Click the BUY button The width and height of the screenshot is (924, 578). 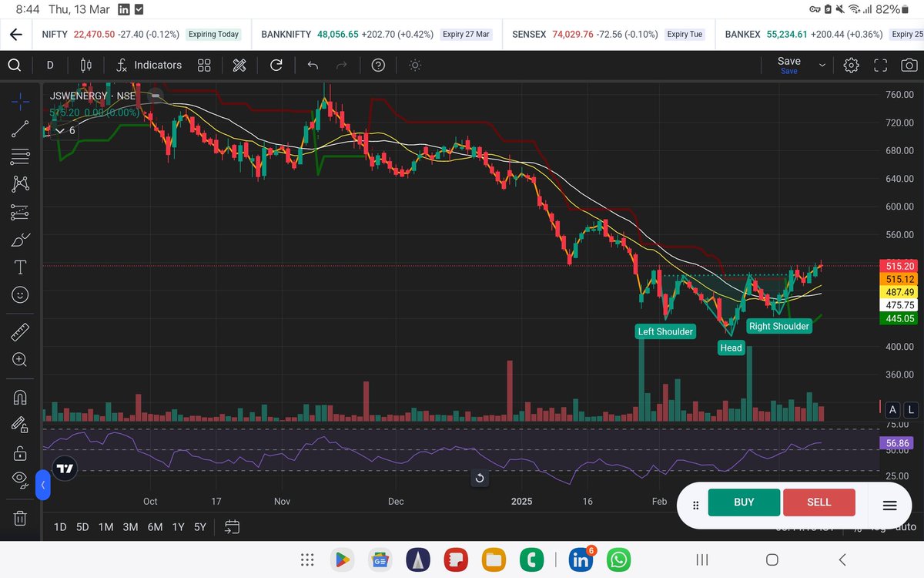pos(744,502)
